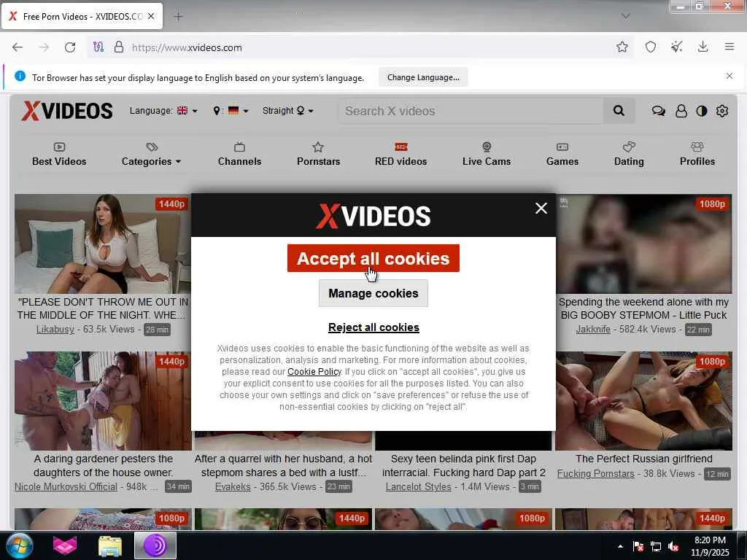Image resolution: width=747 pixels, height=560 pixels.
Task: Open the Channels menu item
Action: pos(239,155)
